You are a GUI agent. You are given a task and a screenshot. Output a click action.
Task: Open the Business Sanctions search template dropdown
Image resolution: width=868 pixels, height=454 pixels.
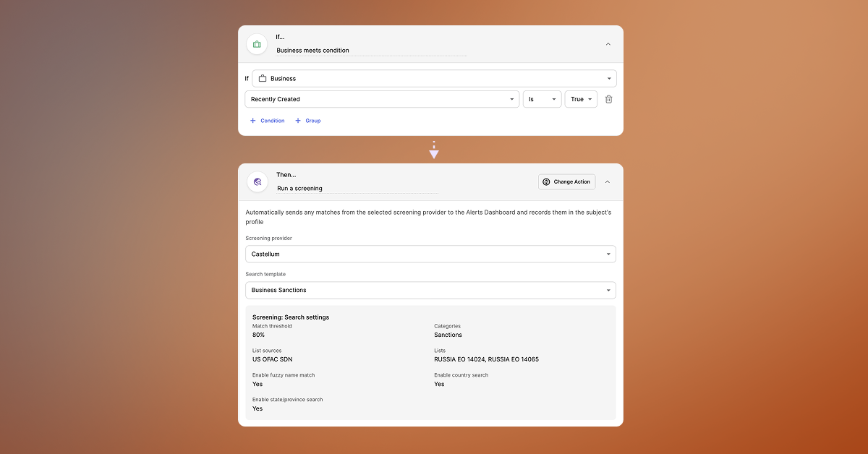pyautogui.click(x=430, y=290)
